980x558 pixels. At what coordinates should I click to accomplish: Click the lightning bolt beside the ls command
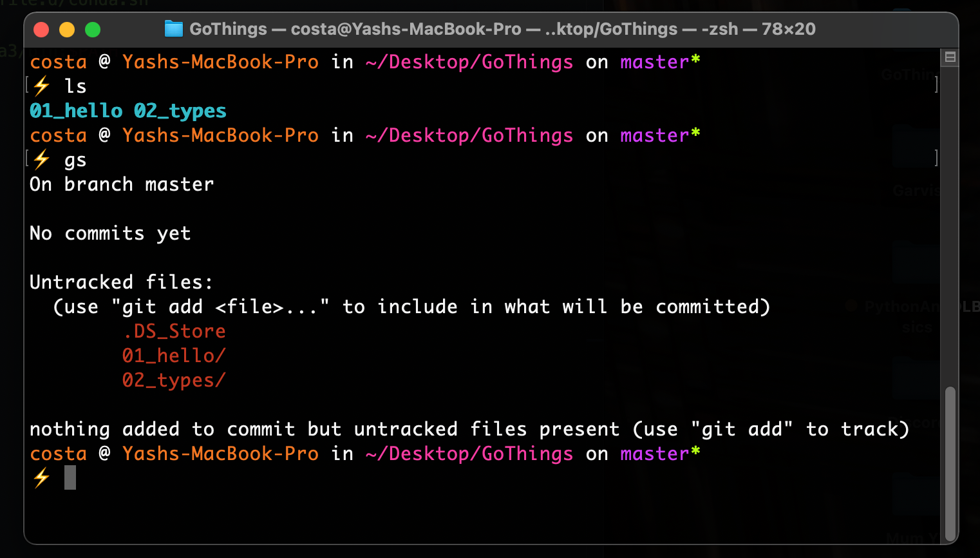click(x=42, y=86)
